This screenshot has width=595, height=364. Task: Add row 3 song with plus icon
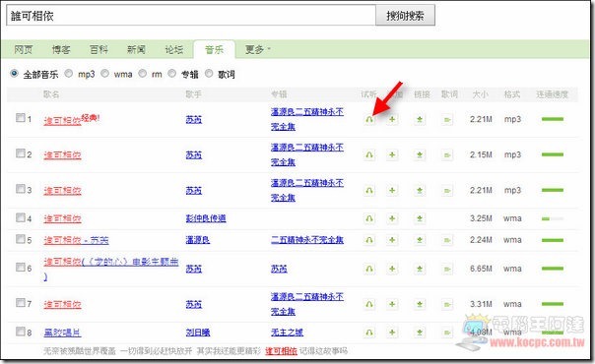[x=392, y=191]
